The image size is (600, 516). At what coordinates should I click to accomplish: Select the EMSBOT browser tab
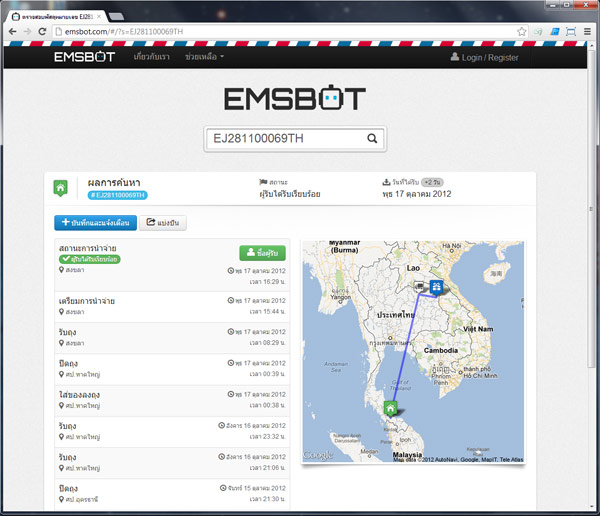(x=57, y=16)
